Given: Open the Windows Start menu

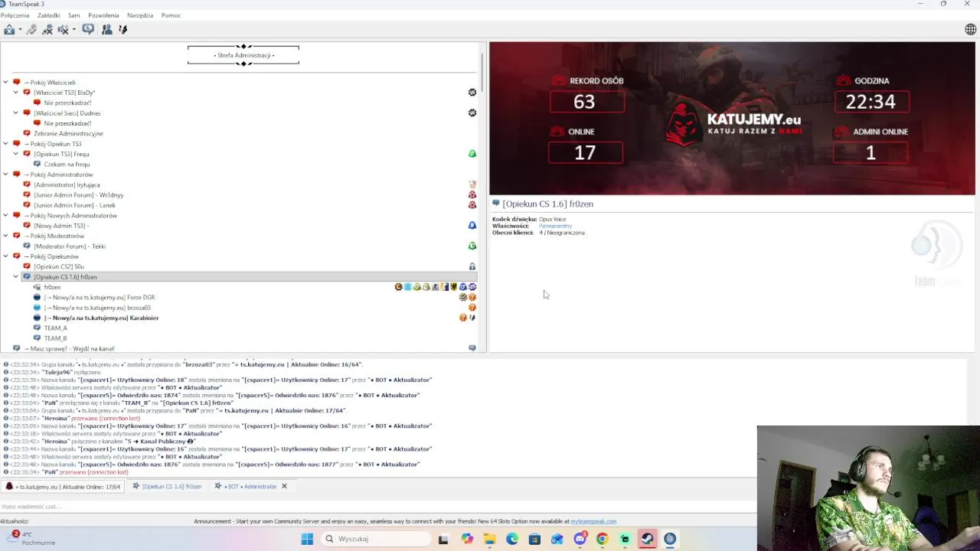Looking at the screenshot, I should (x=307, y=539).
